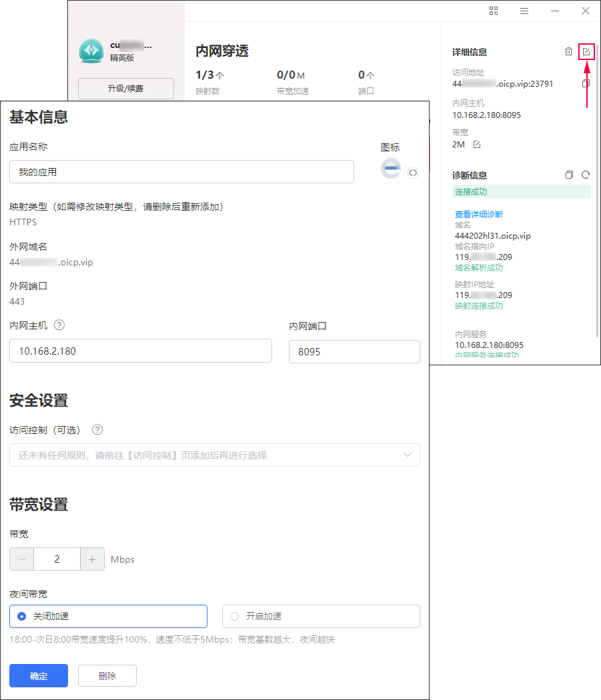The height and width of the screenshot is (700, 601).
Task: Refresh the 诊断信息 panel
Action: [x=586, y=175]
